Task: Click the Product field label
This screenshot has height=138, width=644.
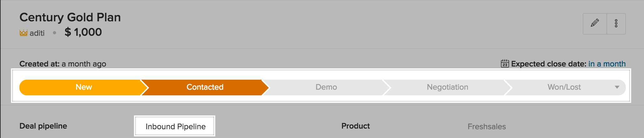Action: [355, 126]
